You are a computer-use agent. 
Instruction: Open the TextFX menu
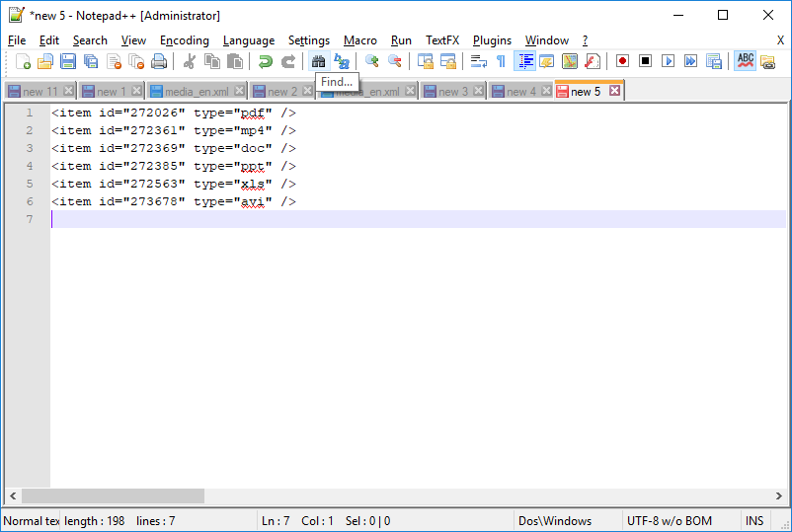442,40
